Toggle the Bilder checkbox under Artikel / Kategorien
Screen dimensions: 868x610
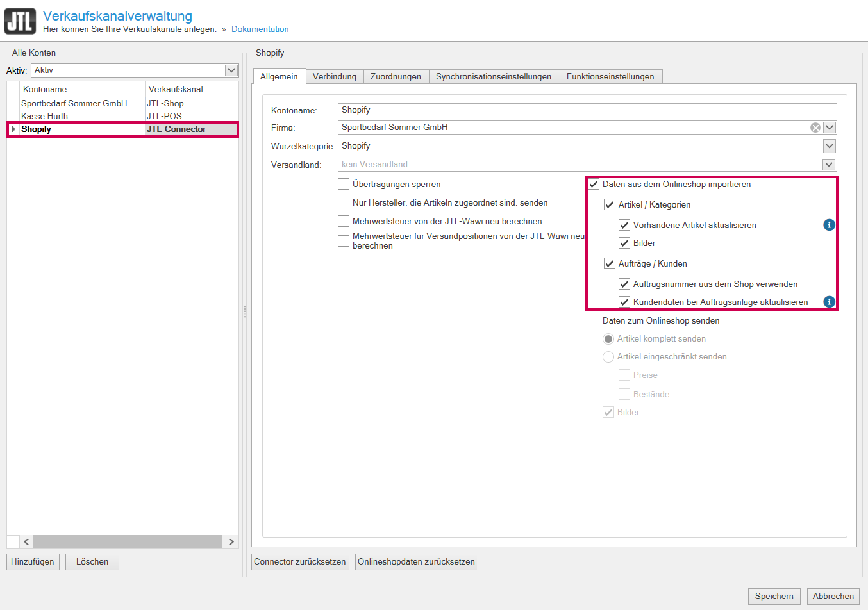coord(624,243)
